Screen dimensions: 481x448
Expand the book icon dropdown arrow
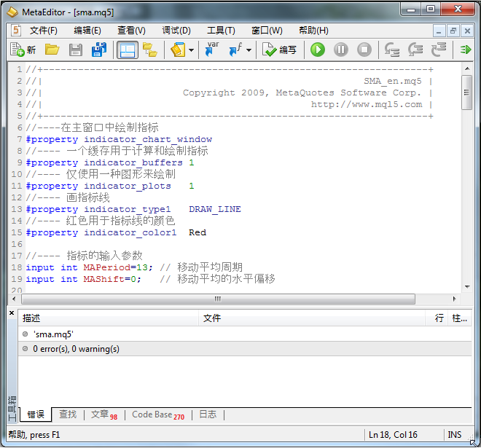pos(191,50)
